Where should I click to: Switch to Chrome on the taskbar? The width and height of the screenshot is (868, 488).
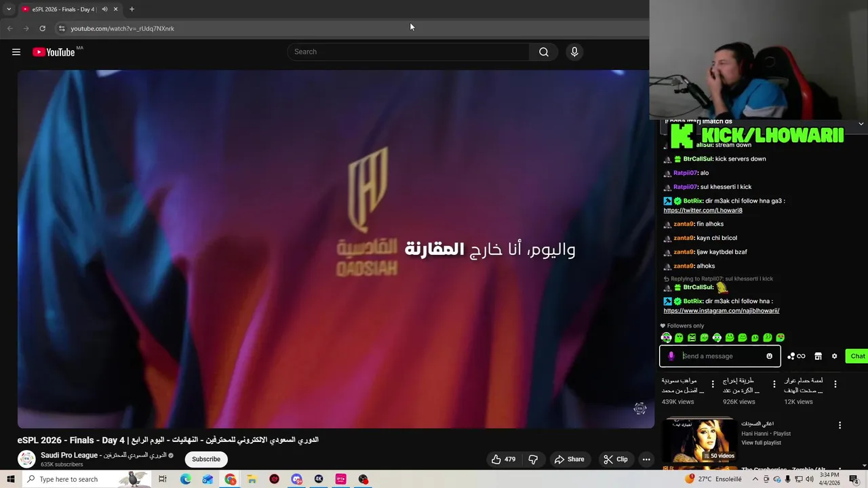click(231, 479)
